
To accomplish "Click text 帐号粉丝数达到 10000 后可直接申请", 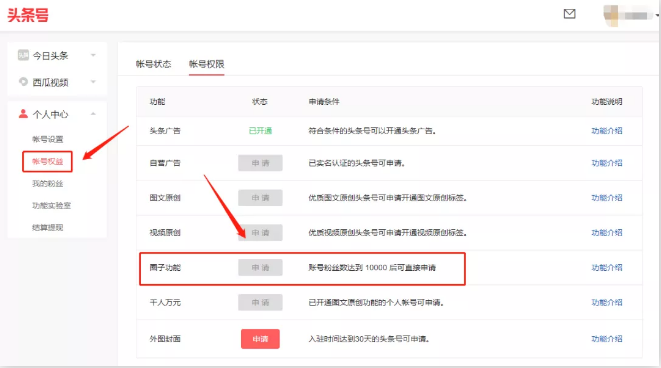I will (372, 268).
